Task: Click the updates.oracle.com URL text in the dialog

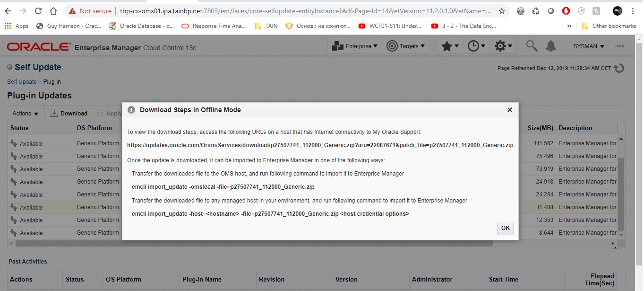Action: tap(320, 145)
